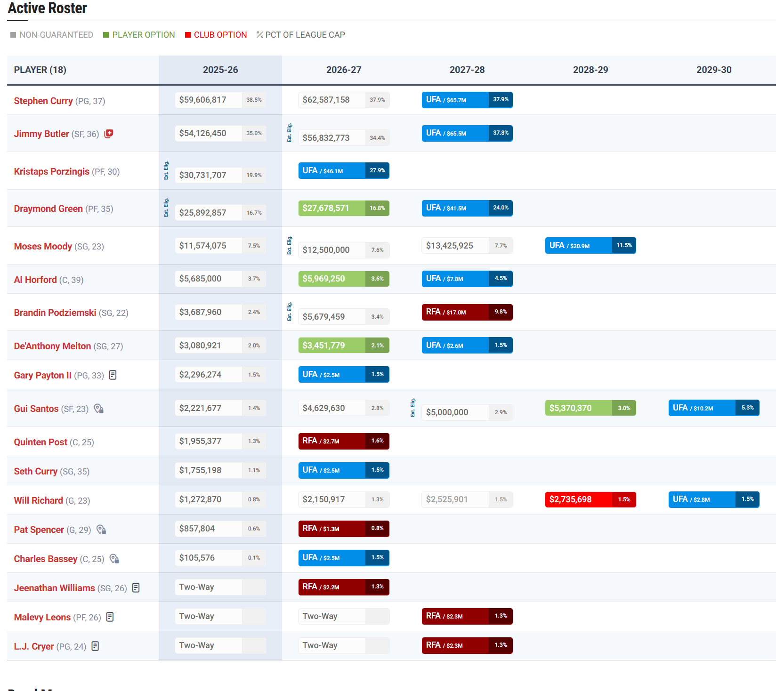Click the tag-lock icon next to Gui Santos

[98, 409]
